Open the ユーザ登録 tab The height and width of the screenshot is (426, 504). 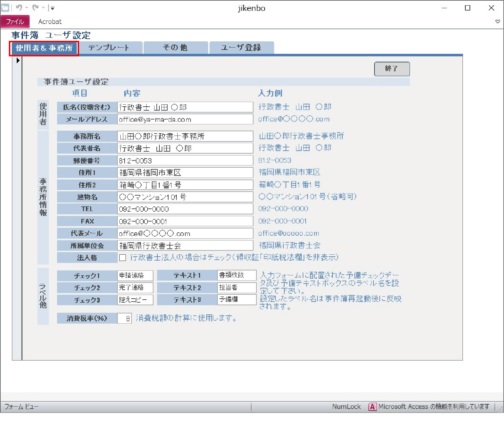click(241, 48)
